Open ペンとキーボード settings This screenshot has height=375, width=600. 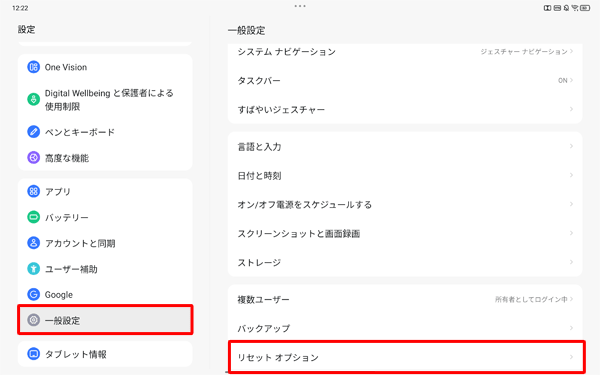105,132
